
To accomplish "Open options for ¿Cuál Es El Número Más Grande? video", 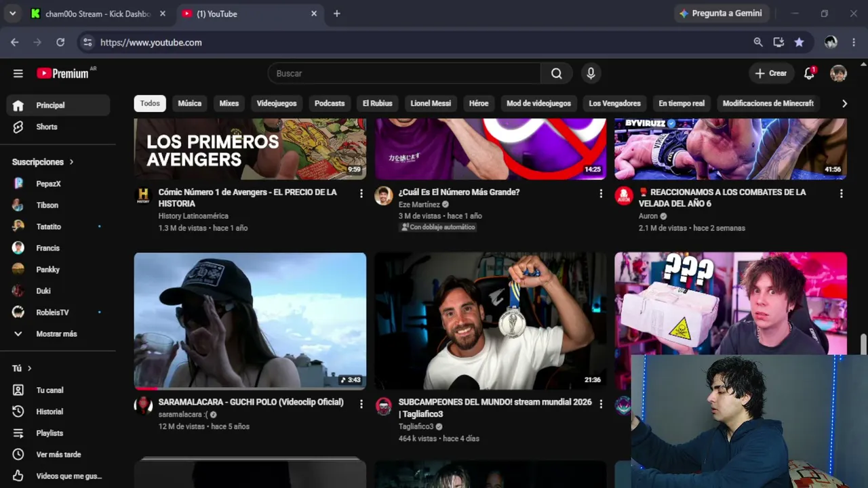I will point(601,193).
